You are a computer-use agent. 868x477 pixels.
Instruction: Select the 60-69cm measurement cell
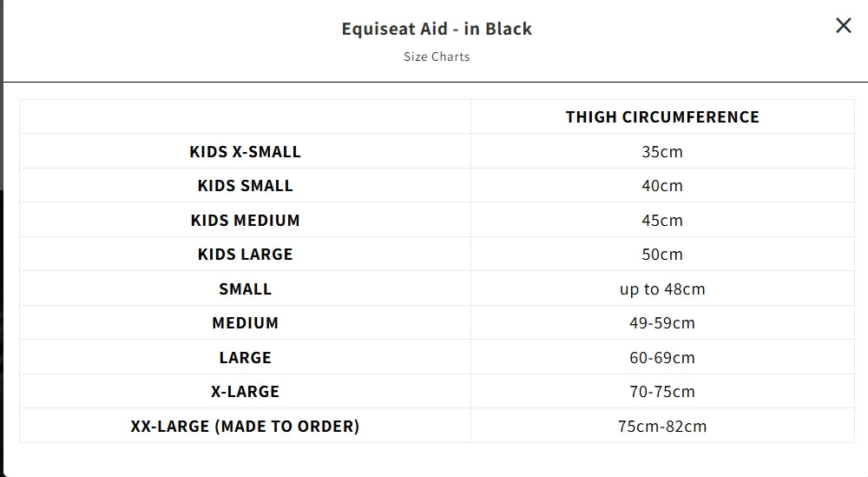tap(662, 357)
